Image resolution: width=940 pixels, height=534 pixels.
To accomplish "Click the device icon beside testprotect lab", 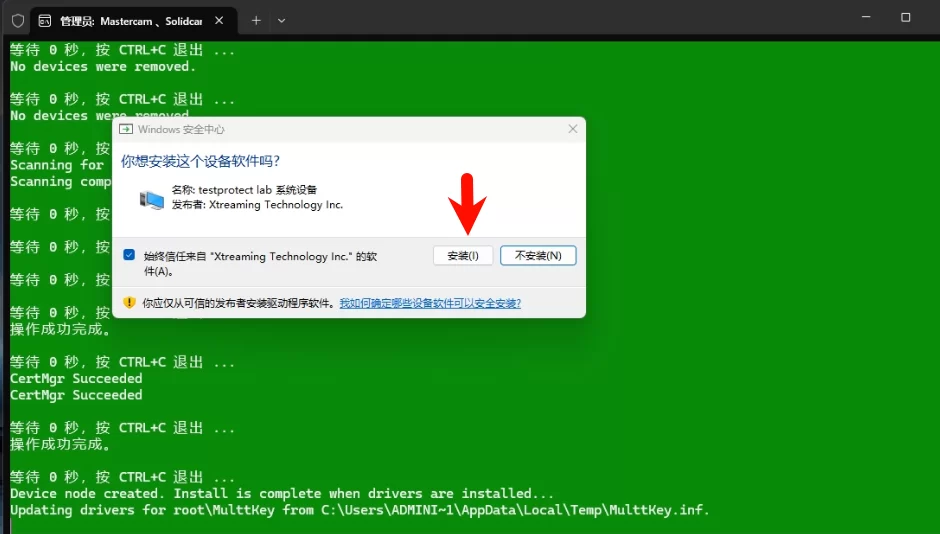I will 152,198.
